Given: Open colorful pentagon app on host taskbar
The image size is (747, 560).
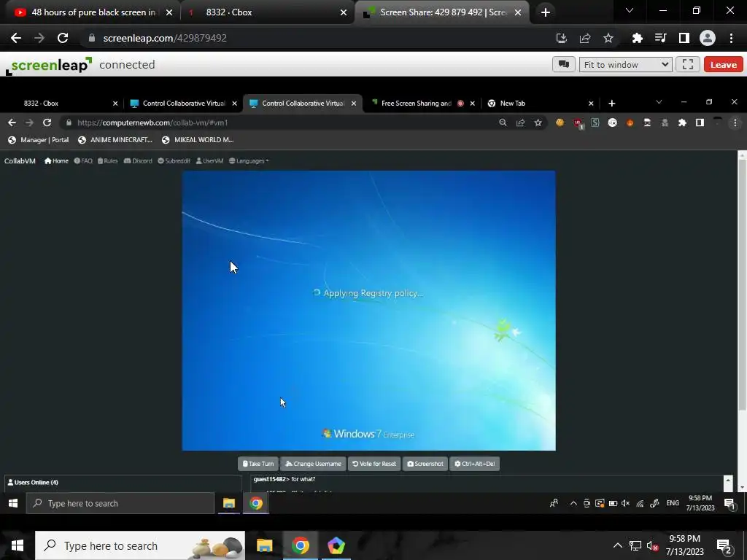Looking at the screenshot, I should [336, 545].
